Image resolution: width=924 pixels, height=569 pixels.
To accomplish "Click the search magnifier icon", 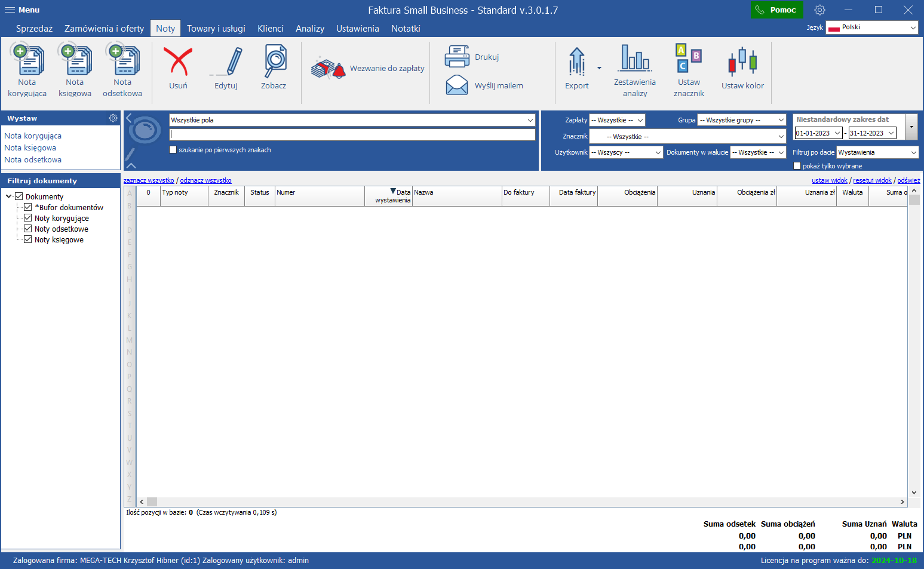I will (x=145, y=130).
